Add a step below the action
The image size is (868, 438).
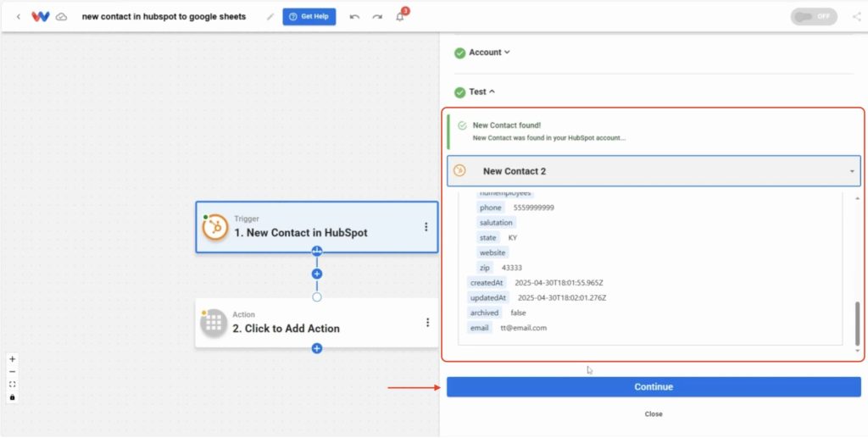tap(317, 348)
